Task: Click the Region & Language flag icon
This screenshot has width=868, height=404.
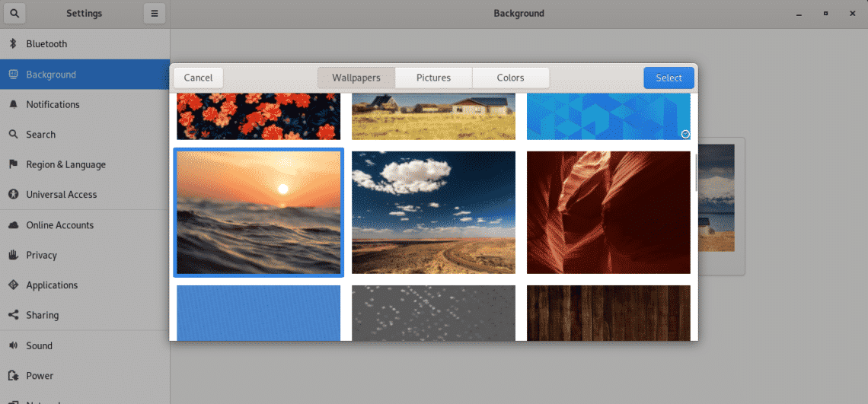Action: pos(13,164)
